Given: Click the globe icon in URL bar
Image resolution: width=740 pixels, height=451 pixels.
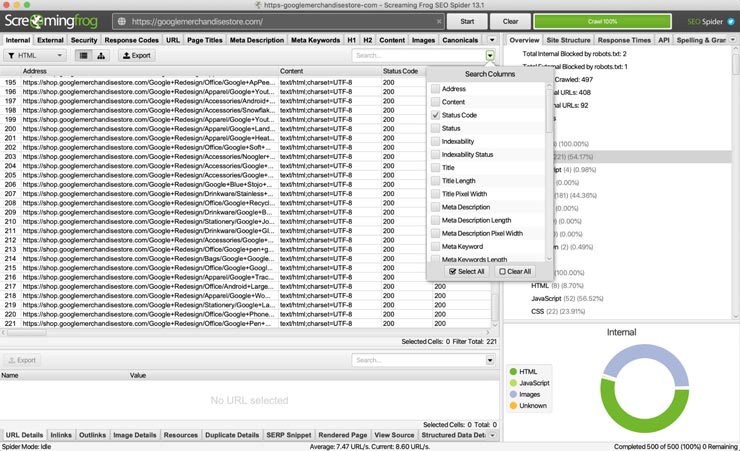Looking at the screenshot, I should click(x=122, y=21).
